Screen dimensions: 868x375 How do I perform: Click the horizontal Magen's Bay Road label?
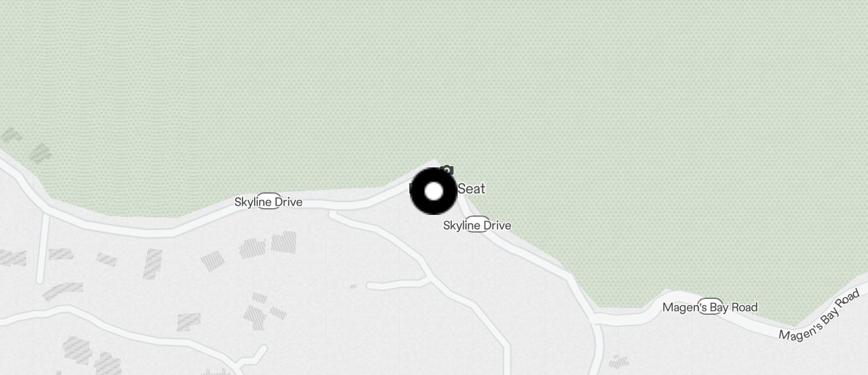[x=710, y=307]
